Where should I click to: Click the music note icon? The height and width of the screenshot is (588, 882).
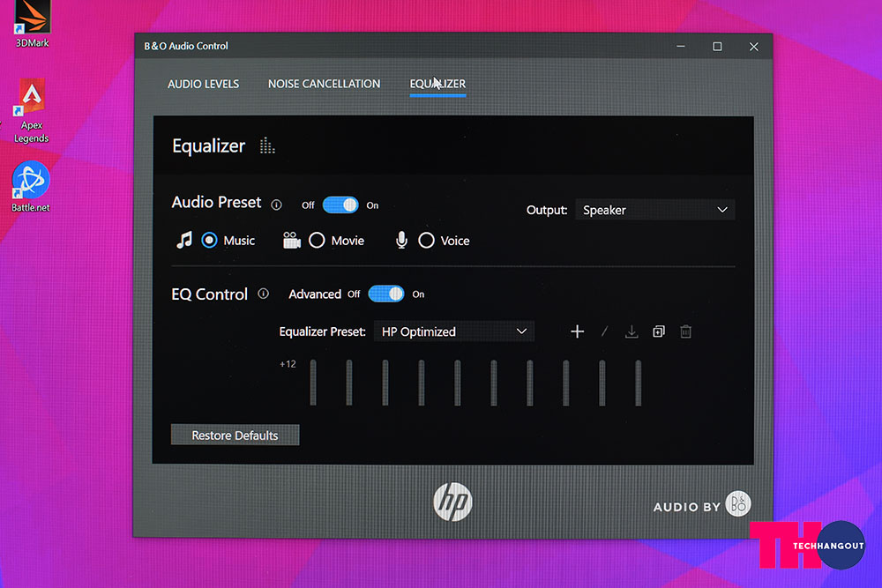184,240
